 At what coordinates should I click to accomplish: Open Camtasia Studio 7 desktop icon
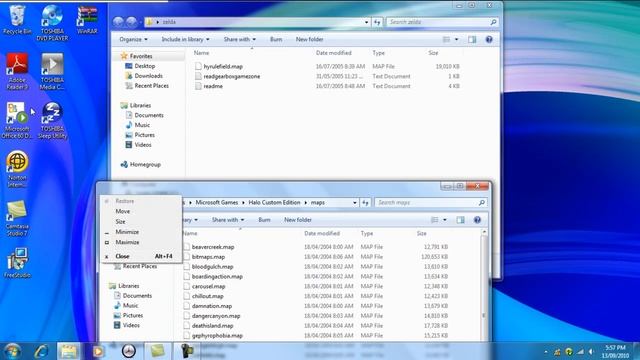click(17, 218)
